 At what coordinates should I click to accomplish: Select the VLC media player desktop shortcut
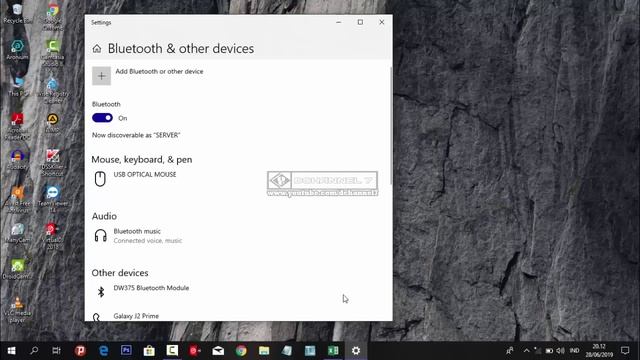(17, 309)
